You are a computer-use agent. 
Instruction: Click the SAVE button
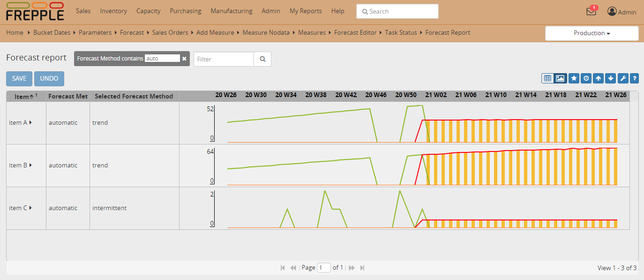[19, 78]
